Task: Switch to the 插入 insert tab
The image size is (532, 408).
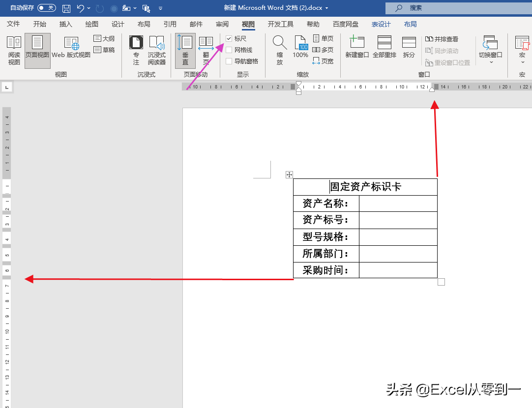Action: point(66,24)
